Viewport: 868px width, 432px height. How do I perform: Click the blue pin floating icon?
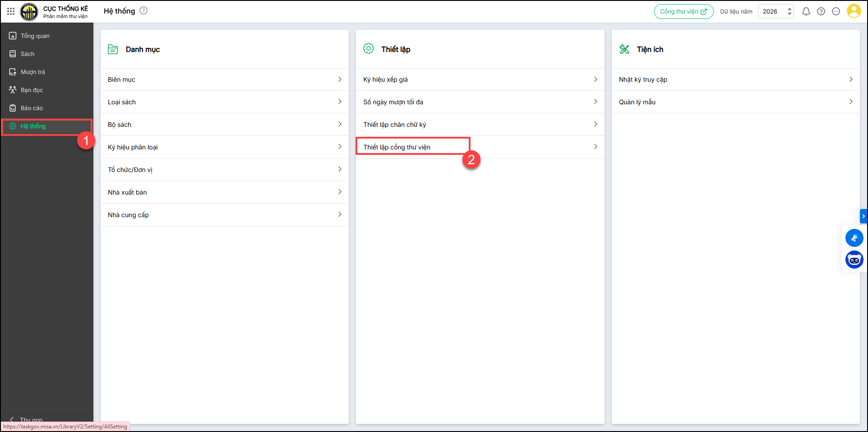854,238
